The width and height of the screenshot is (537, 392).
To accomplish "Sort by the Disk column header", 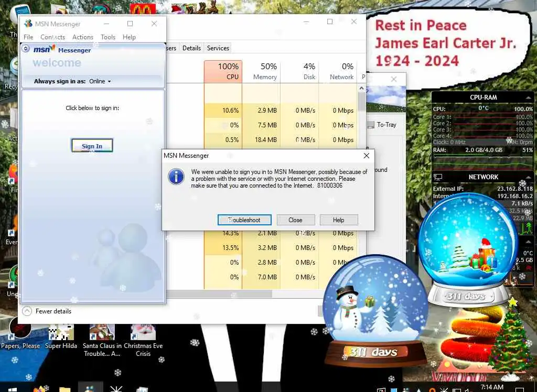I will 299,72.
